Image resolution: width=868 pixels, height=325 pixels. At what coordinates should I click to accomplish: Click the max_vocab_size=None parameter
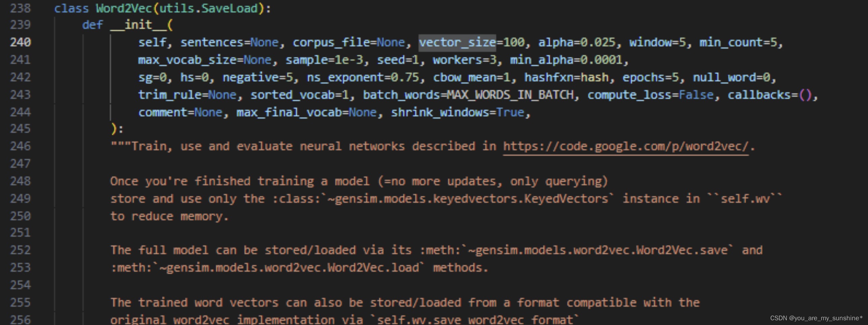tap(205, 60)
